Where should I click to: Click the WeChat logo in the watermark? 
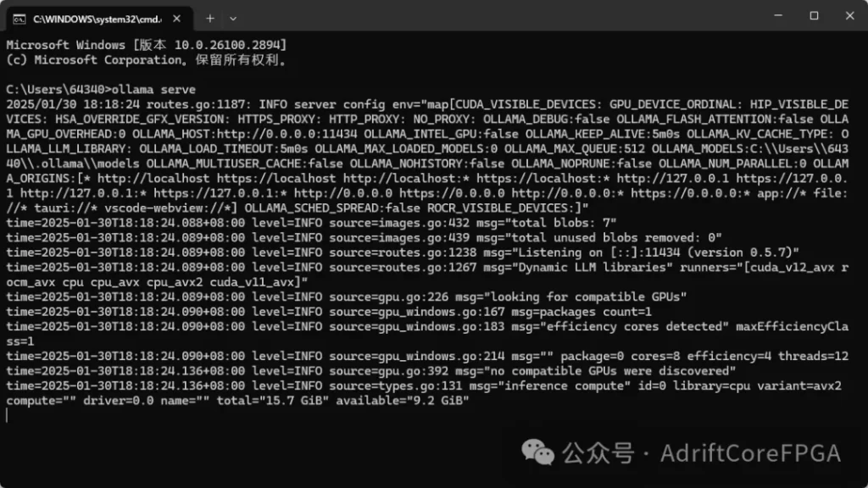click(537, 452)
